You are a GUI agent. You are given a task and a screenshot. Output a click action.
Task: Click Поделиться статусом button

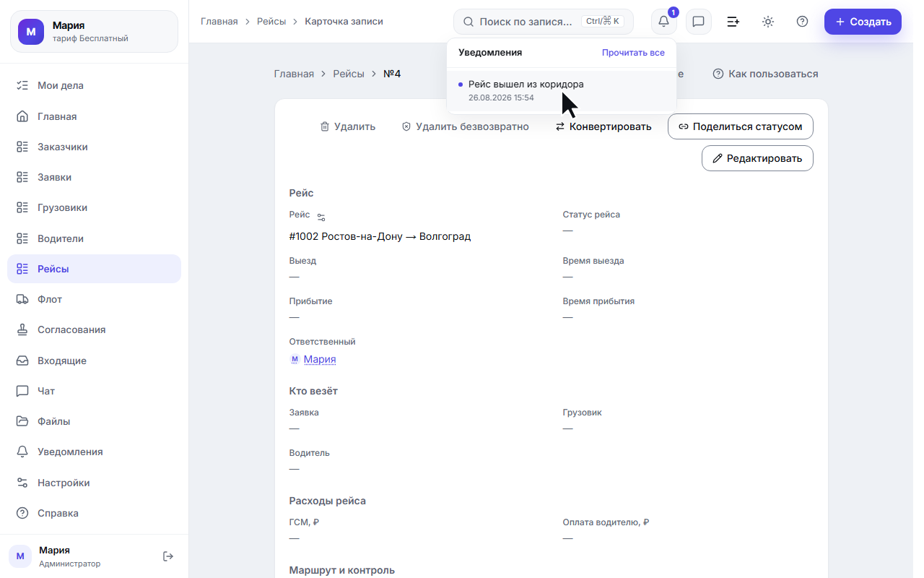pos(741,126)
